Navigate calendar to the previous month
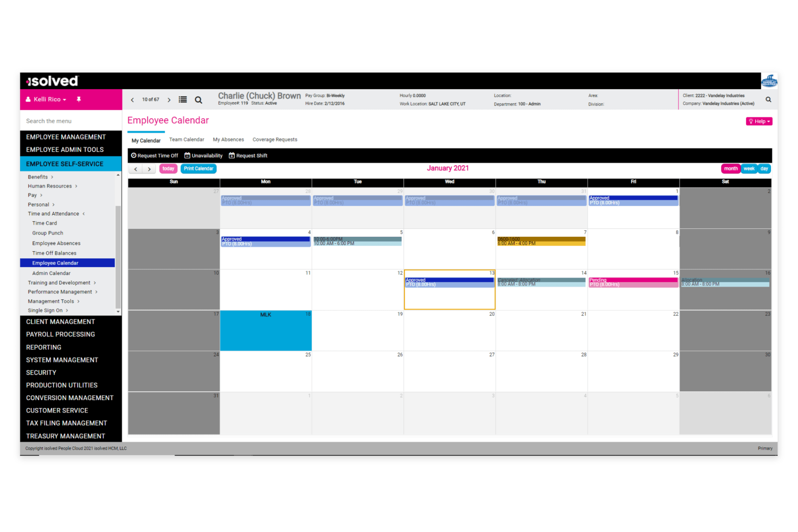 tap(136, 169)
